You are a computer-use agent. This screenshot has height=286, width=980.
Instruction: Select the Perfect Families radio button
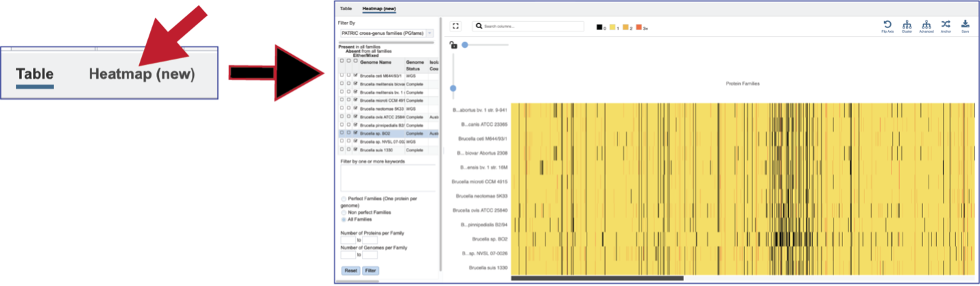[x=343, y=198]
